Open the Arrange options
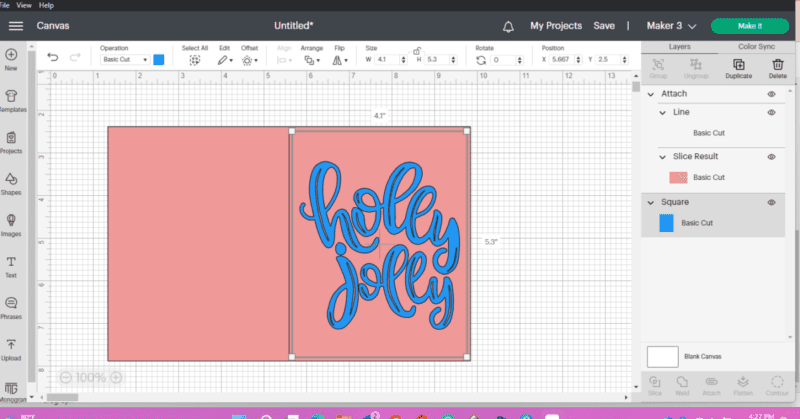800x419 pixels. click(x=312, y=60)
